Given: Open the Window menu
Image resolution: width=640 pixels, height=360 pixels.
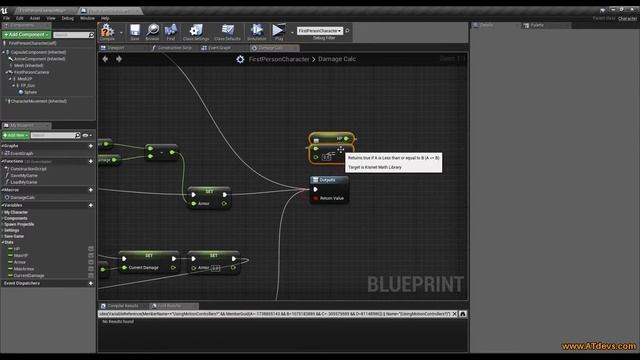Looking at the screenshot, I should click(x=87, y=18).
